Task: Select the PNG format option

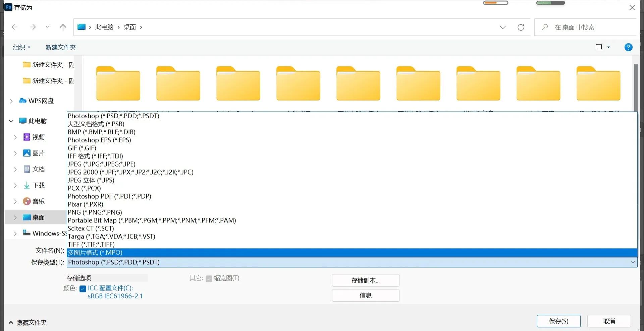Action: pos(95,212)
